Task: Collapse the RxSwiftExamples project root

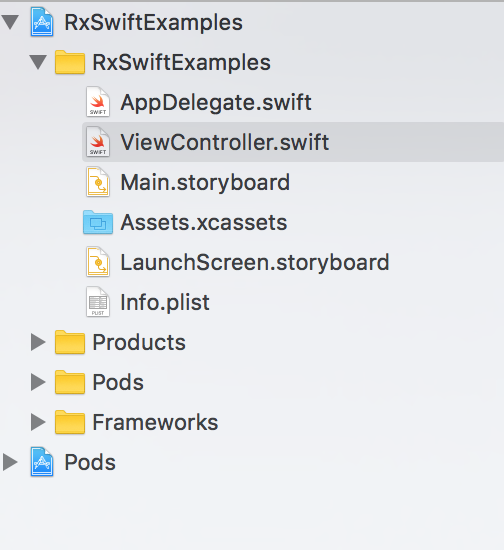Action: pos(10,22)
